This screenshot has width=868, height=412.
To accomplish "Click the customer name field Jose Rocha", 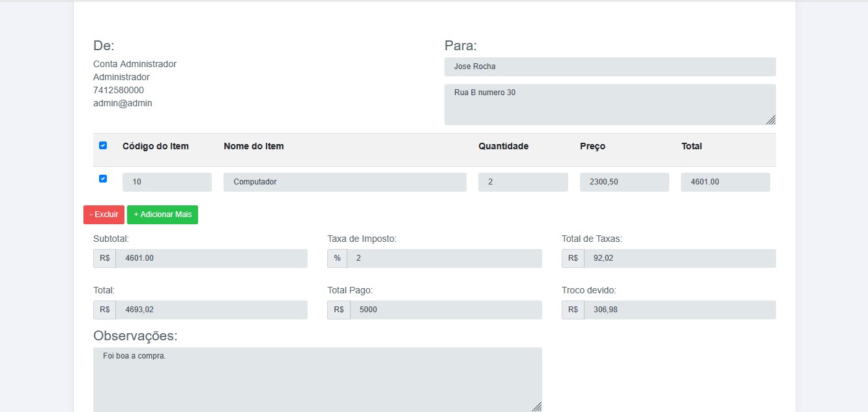I will (609, 66).
